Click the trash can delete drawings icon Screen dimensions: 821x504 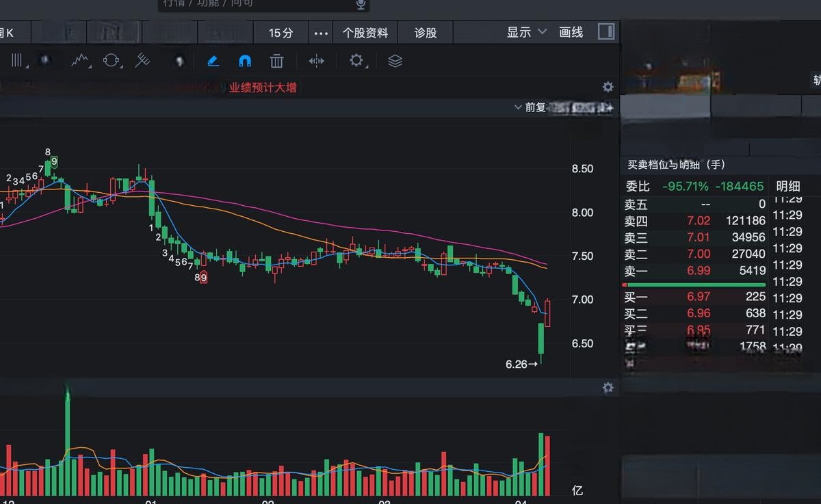(x=276, y=61)
